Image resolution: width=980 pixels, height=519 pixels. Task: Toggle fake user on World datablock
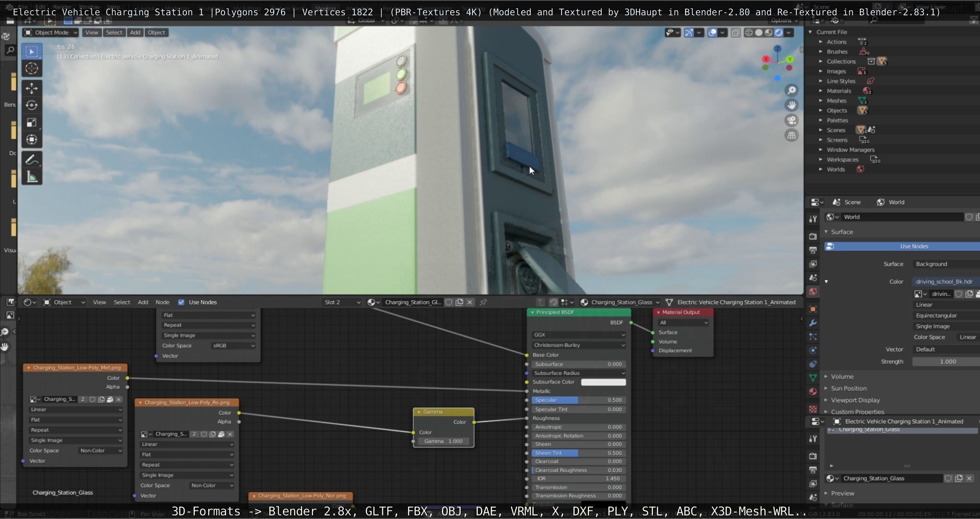(x=969, y=217)
